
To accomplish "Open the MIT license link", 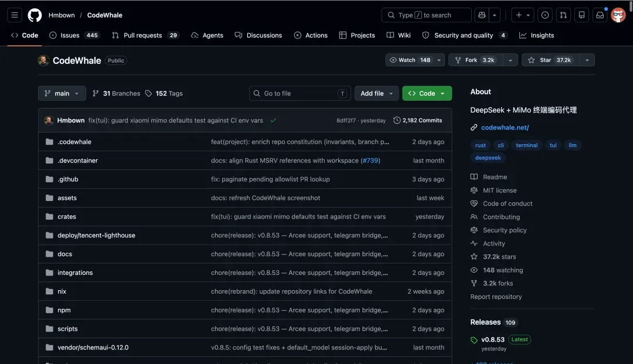I will [500, 190].
